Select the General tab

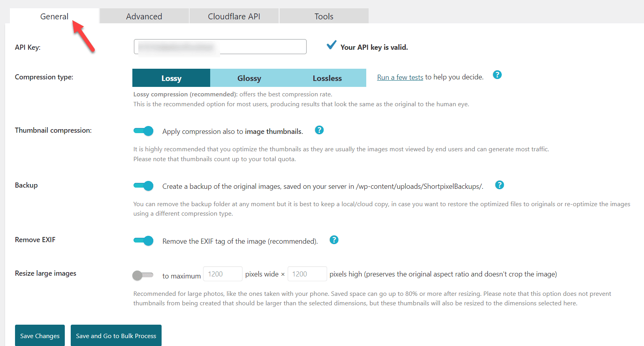(54, 16)
